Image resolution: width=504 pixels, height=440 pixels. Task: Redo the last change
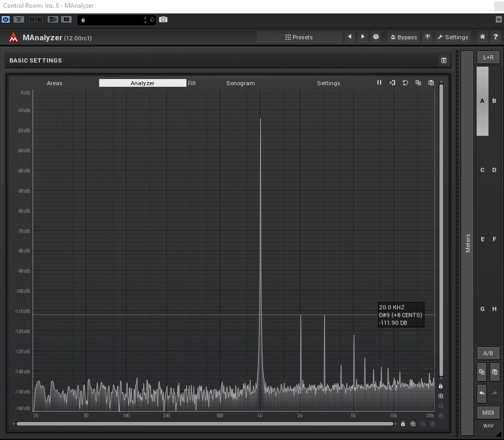tap(495, 393)
